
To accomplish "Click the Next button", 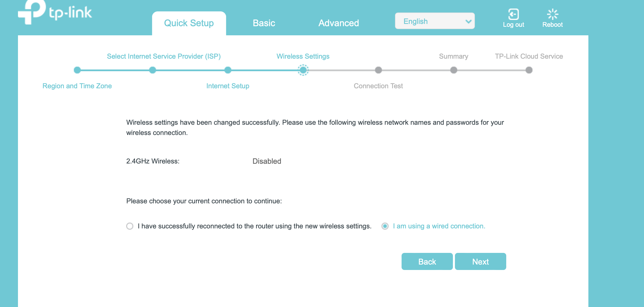I will (480, 261).
